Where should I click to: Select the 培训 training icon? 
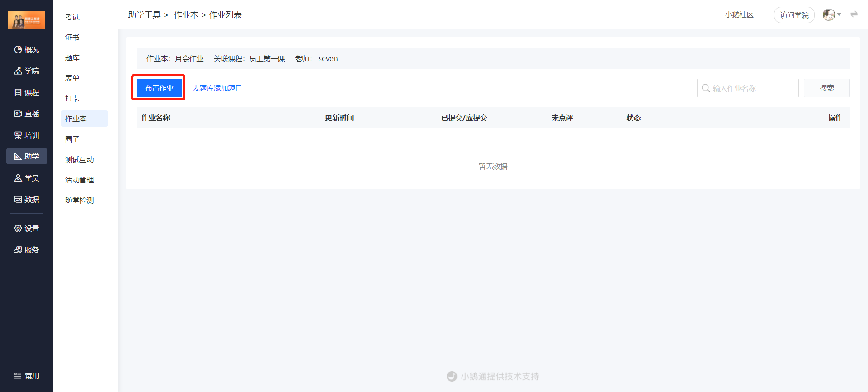(18, 135)
